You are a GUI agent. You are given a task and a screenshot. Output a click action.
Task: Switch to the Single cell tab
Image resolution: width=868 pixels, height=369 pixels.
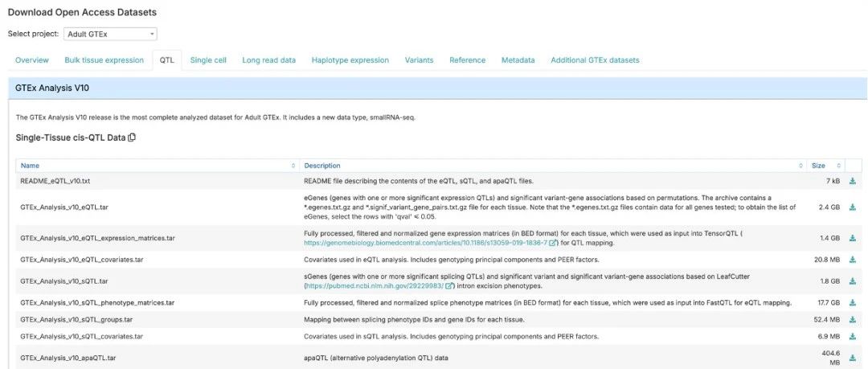(208, 59)
